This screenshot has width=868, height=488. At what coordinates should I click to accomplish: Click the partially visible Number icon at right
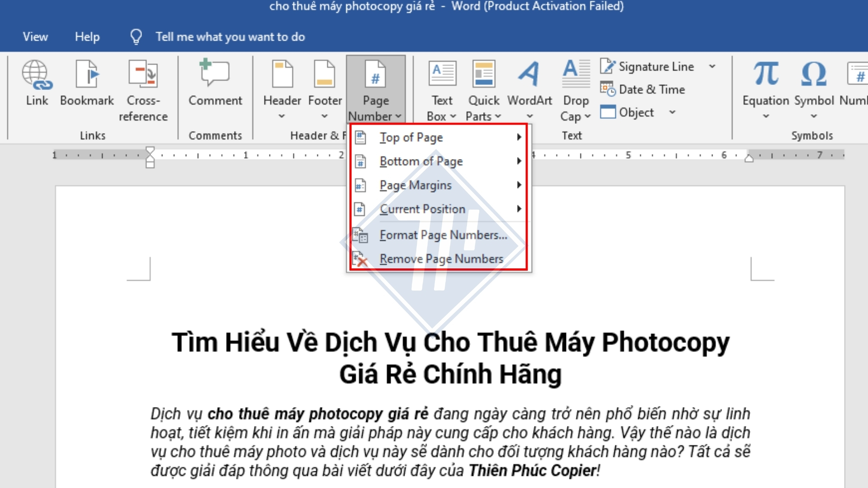click(x=858, y=74)
